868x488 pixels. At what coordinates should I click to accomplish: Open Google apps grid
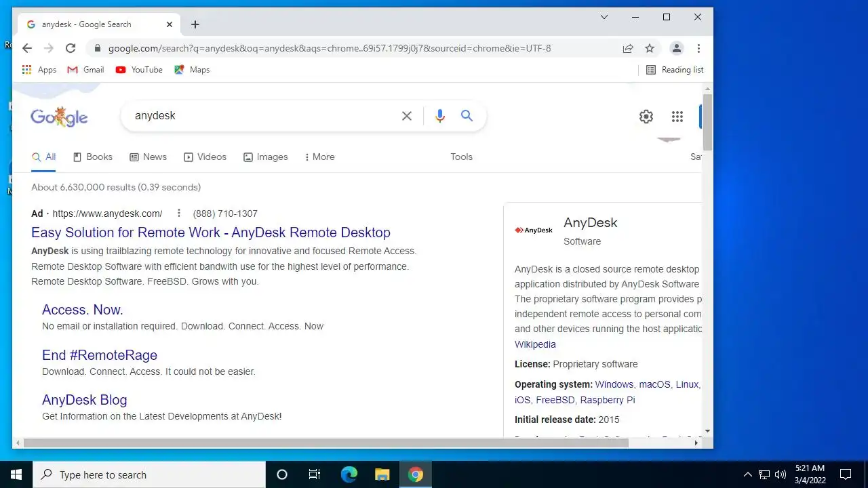677,117
